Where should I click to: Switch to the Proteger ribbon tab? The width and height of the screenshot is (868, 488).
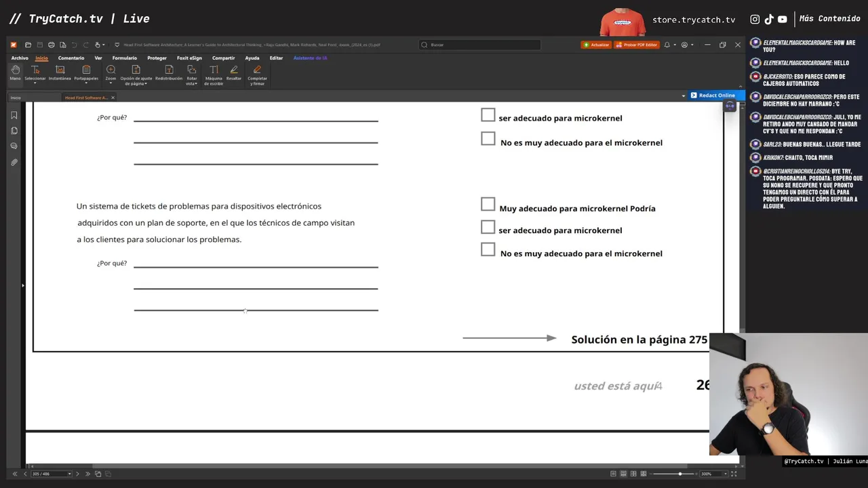pyautogui.click(x=157, y=58)
